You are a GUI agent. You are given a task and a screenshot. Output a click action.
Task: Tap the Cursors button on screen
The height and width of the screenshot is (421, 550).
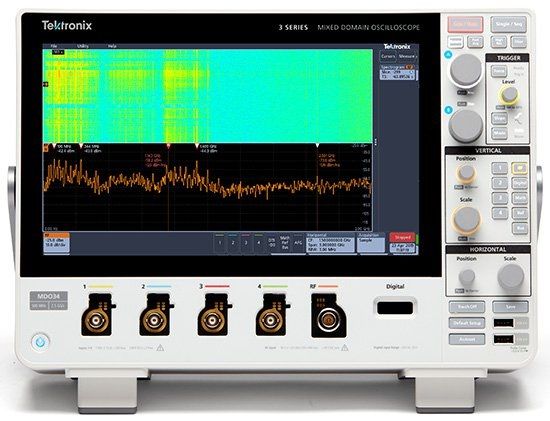pyautogui.click(x=388, y=56)
